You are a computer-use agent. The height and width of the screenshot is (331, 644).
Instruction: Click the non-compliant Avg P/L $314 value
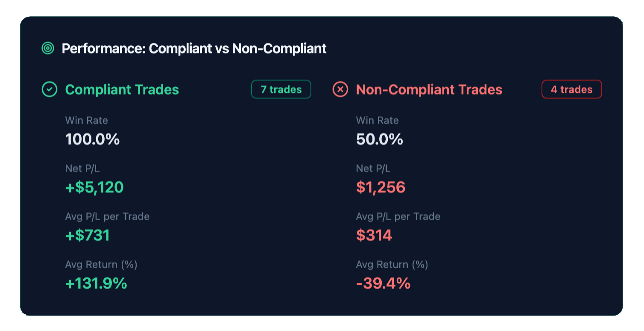pos(374,235)
